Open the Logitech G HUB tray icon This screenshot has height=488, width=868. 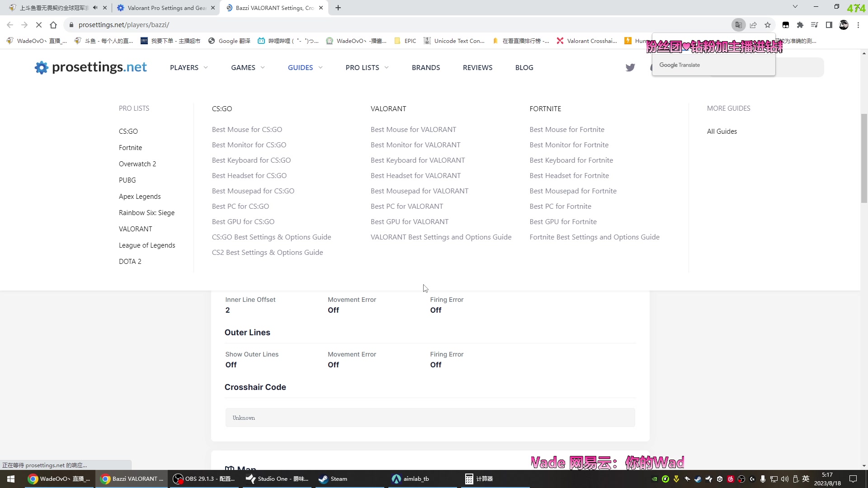point(752,479)
